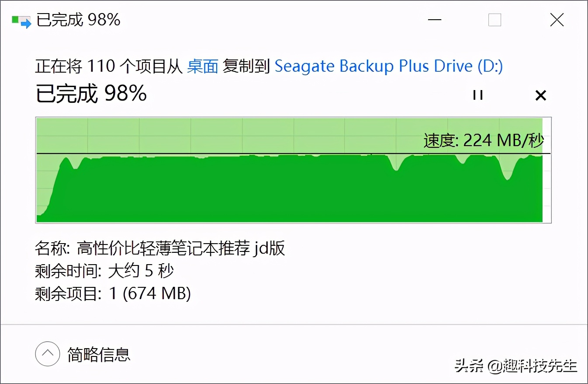
Task: Click the title bar text 已完成 98%
Action: pyautogui.click(x=78, y=20)
